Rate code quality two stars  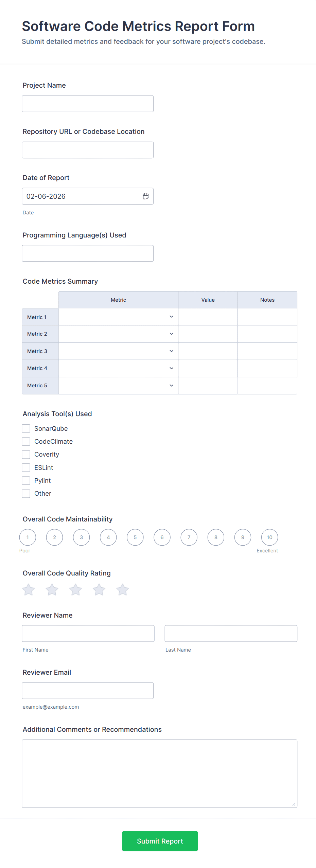tap(52, 590)
